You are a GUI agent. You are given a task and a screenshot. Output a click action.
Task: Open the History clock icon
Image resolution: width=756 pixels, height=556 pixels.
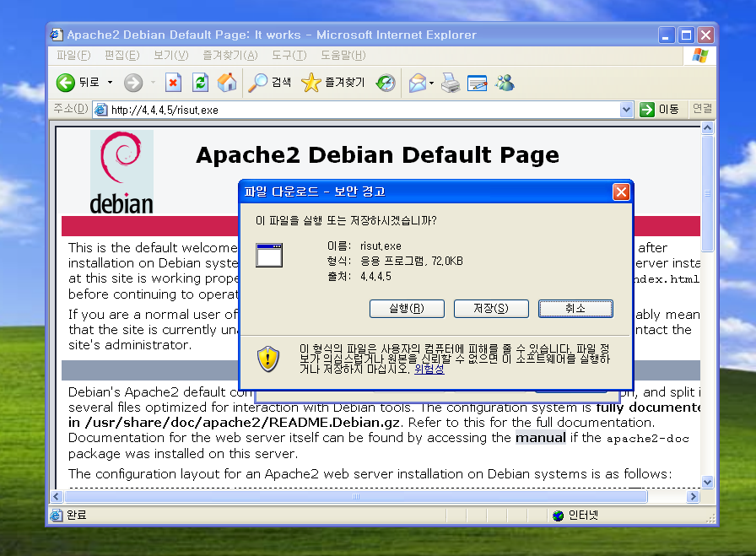386,83
